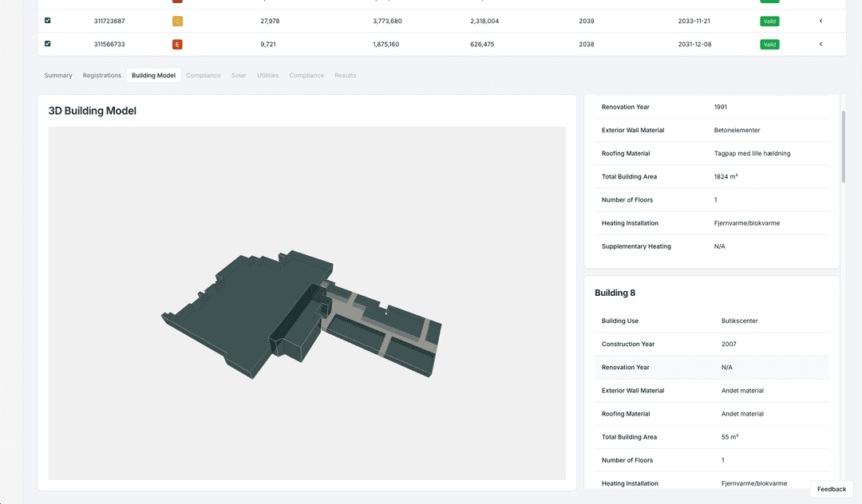Click the orange C energy rating badge
The image size is (862, 504).
(176, 21)
